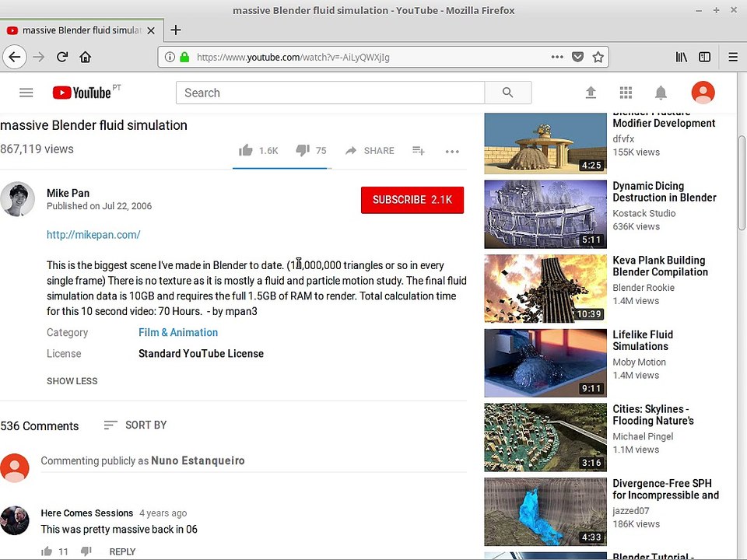Go back using the browser back arrow
The height and width of the screenshot is (560, 747).
pyautogui.click(x=15, y=57)
